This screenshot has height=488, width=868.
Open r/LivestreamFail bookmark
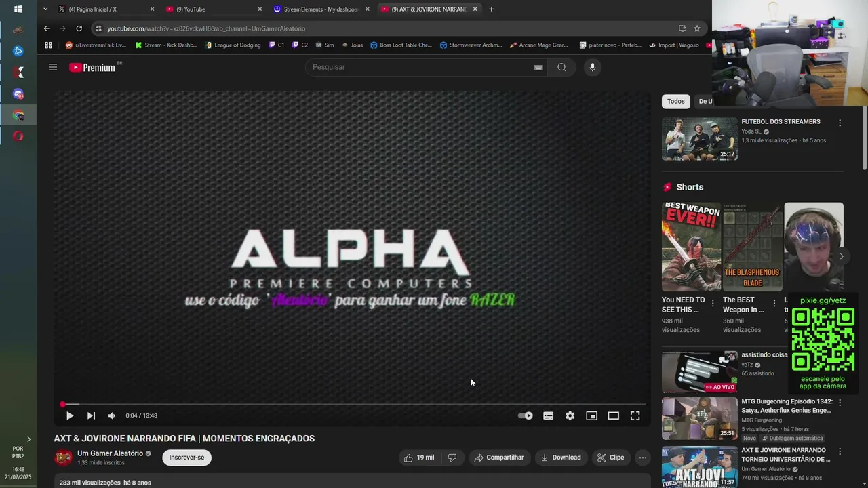(x=96, y=45)
